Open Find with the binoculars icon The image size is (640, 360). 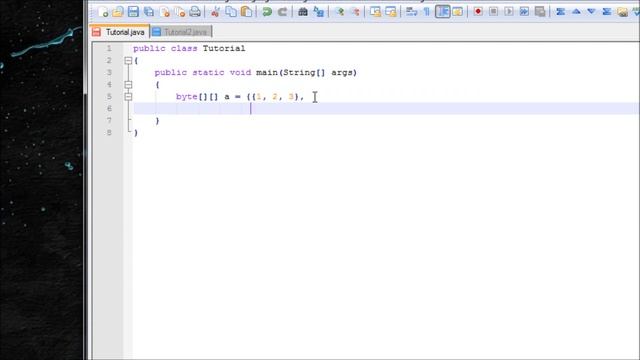pyautogui.click(x=302, y=11)
